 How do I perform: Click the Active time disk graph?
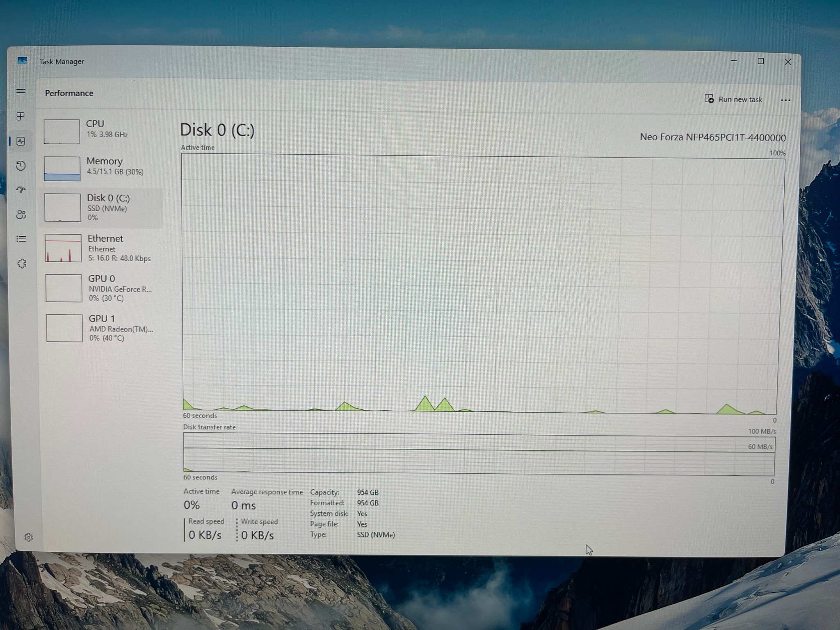pos(480,284)
